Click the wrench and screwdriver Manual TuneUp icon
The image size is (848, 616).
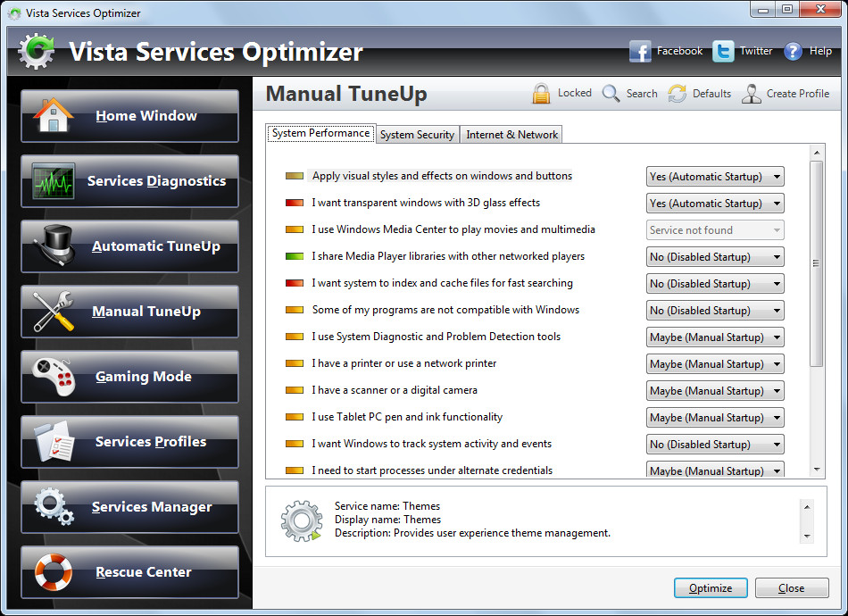coord(53,311)
